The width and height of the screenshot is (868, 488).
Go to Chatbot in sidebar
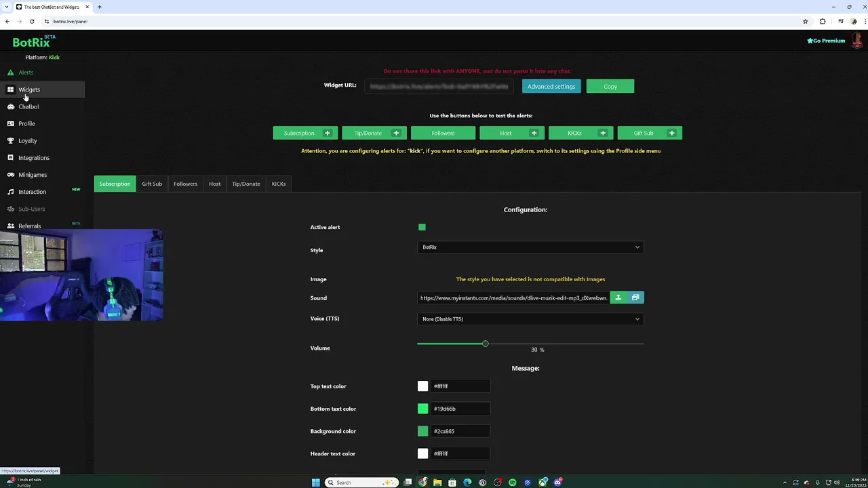coord(28,106)
